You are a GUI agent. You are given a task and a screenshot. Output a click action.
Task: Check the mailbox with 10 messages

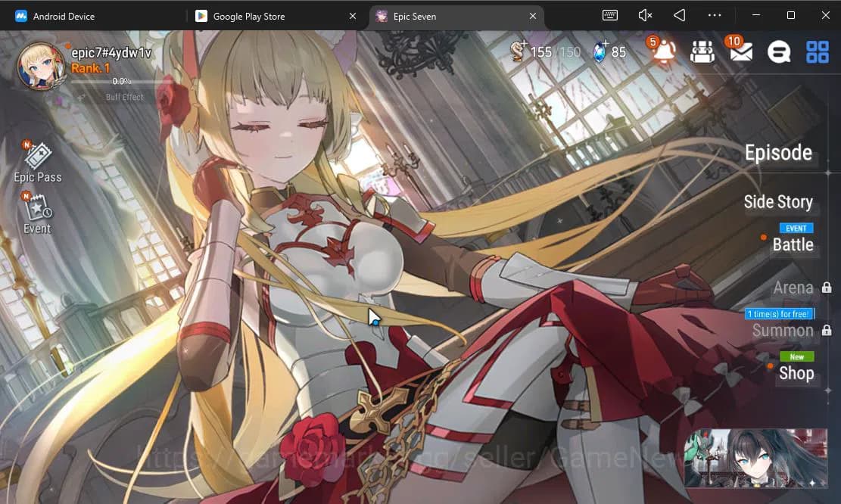click(740, 51)
